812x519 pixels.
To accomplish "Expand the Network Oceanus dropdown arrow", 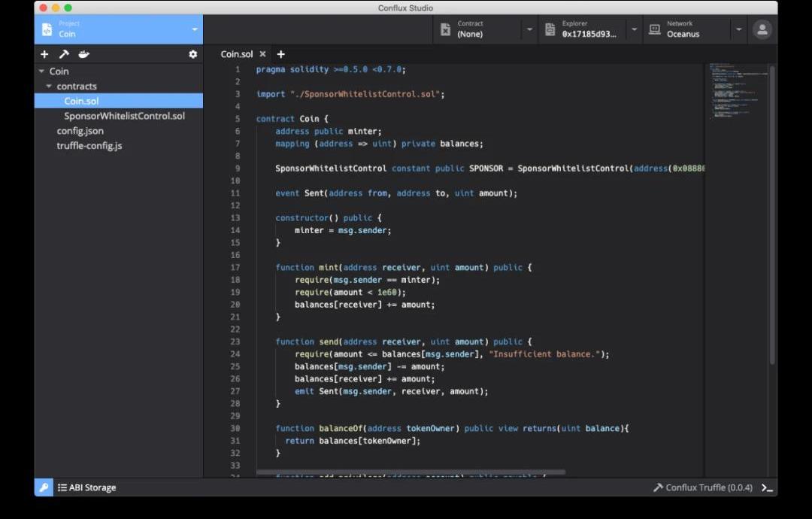I will click(738, 29).
